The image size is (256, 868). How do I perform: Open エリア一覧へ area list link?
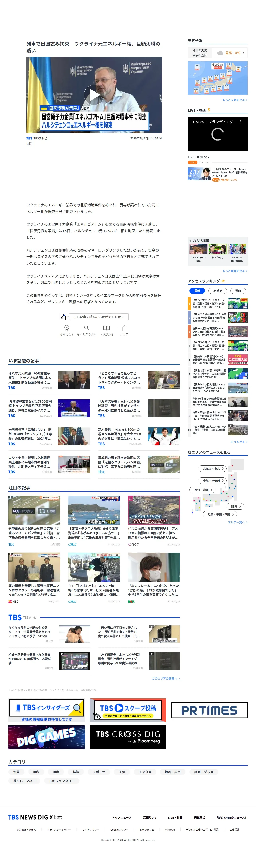(237, 522)
